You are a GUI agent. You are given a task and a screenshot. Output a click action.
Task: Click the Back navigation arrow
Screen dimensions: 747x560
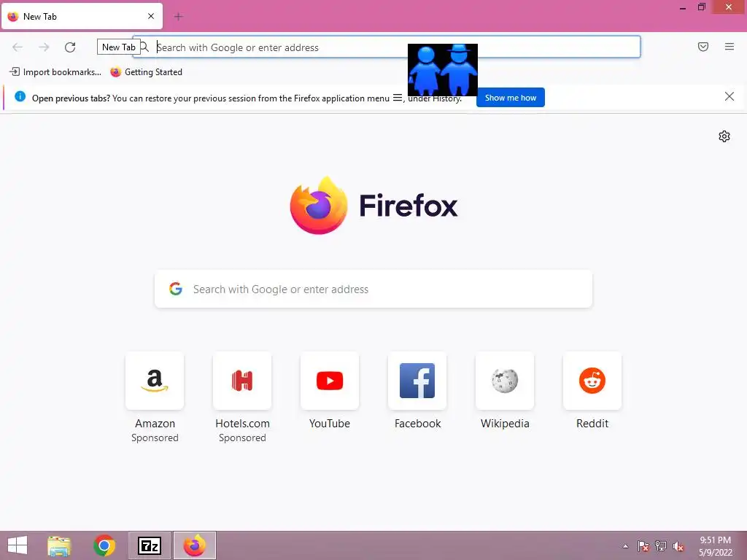coord(18,47)
